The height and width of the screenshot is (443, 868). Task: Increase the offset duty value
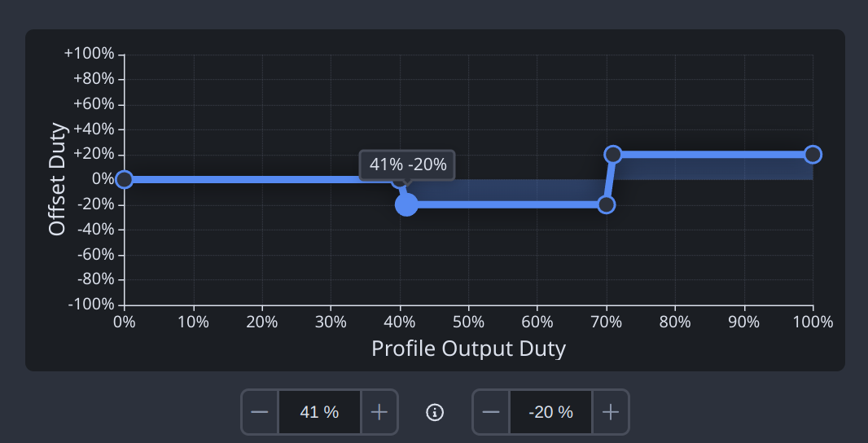point(610,412)
